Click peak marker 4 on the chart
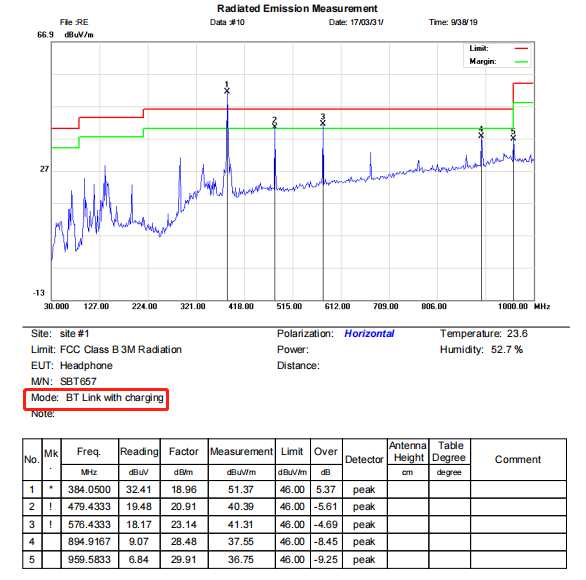 (481, 135)
